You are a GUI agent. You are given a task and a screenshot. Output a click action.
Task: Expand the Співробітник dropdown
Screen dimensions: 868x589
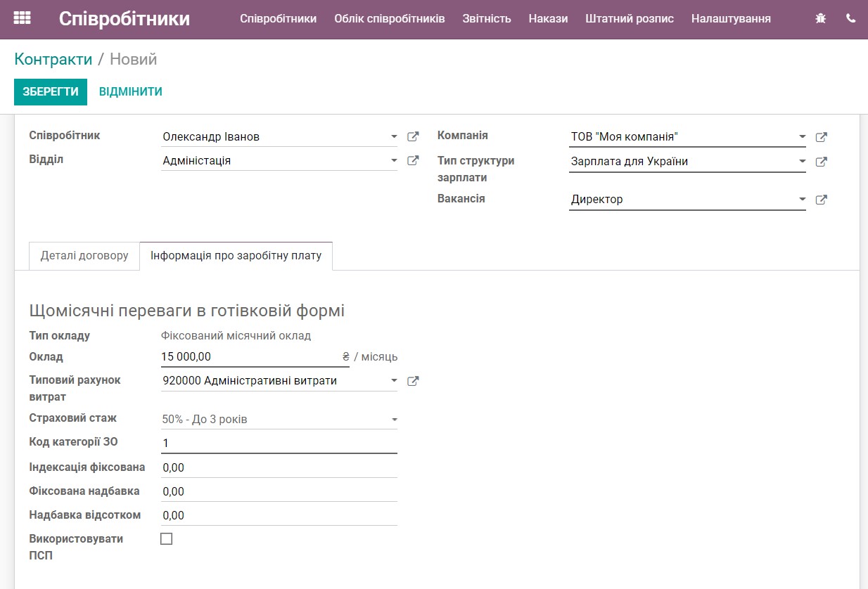[x=395, y=136]
